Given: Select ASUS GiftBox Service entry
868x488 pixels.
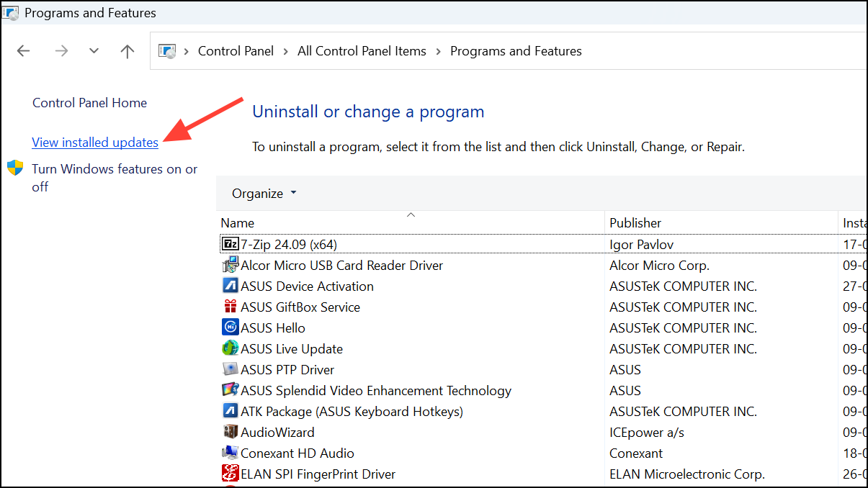Looking at the screenshot, I should [300, 307].
